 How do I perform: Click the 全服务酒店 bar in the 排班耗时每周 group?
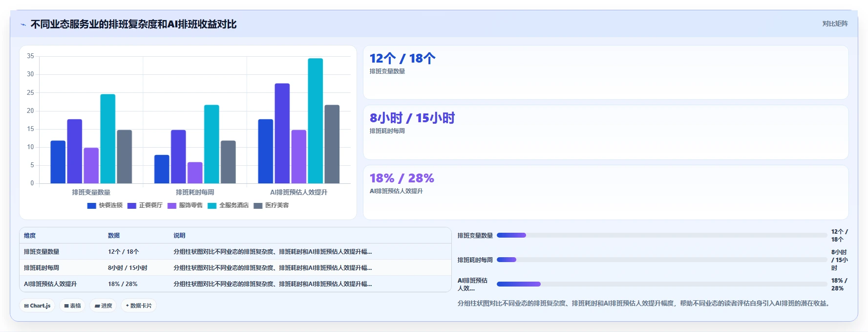(212, 144)
